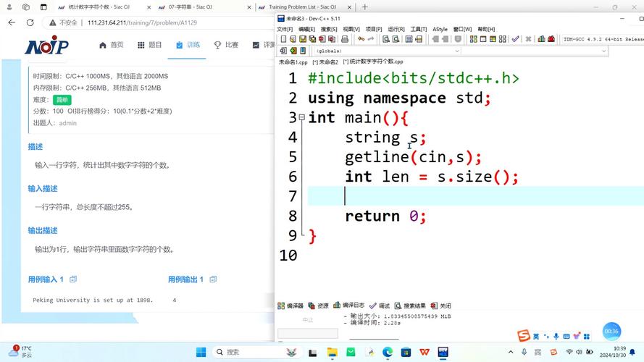Collapse main function with fold marker
Viewport: 644px width, 362px height.
301,117
